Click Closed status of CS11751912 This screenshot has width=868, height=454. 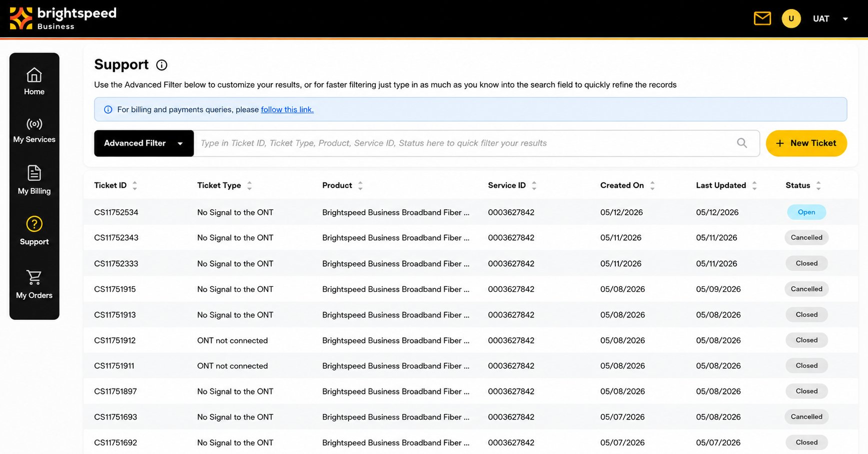pyautogui.click(x=806, y=340)
